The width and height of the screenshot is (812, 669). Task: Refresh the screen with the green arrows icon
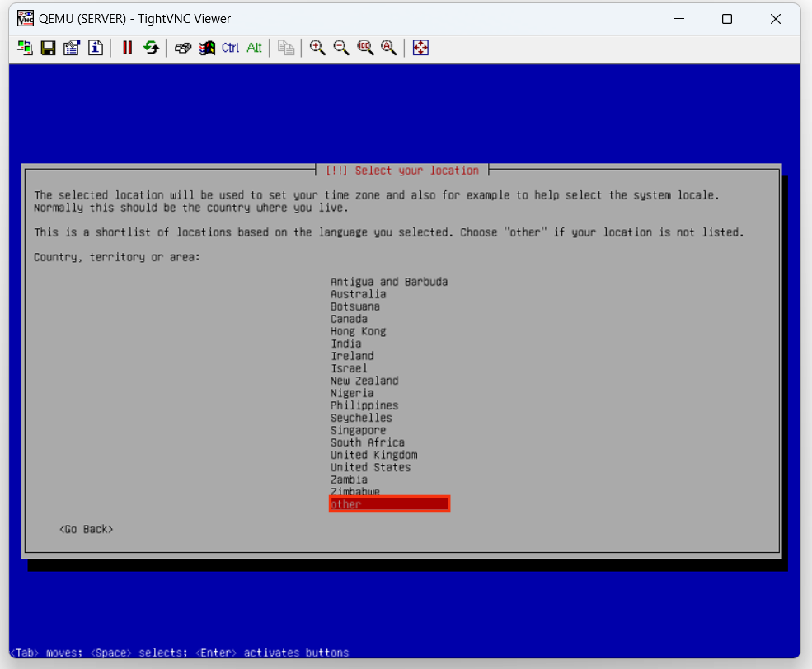tap(150, 48)
